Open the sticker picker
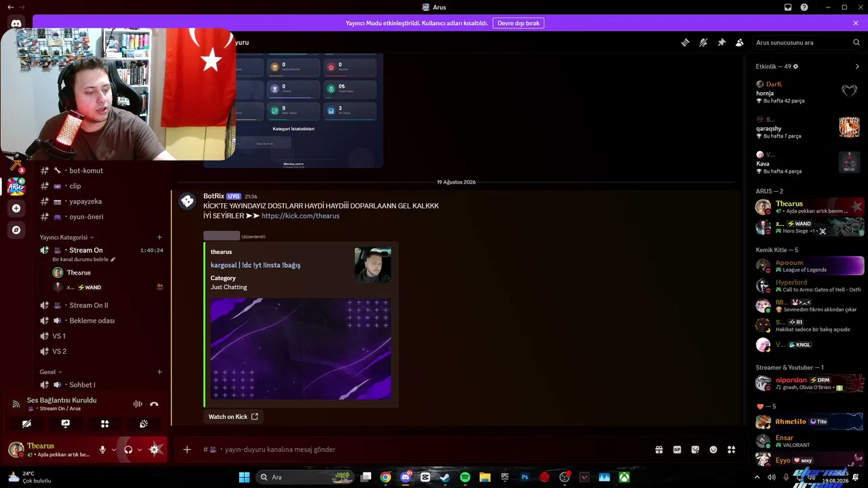868x488 pixels. click(695, 449)
